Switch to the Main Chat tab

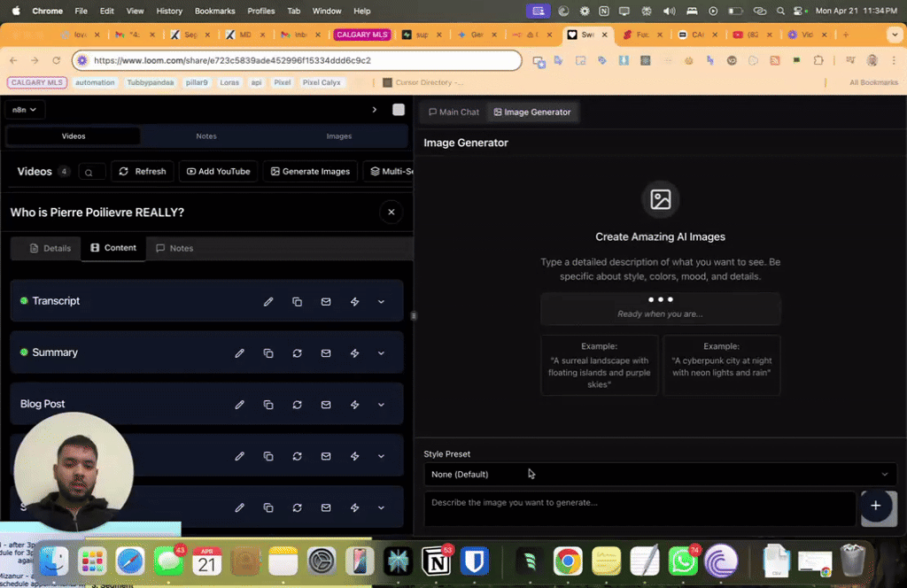[454, 112]
